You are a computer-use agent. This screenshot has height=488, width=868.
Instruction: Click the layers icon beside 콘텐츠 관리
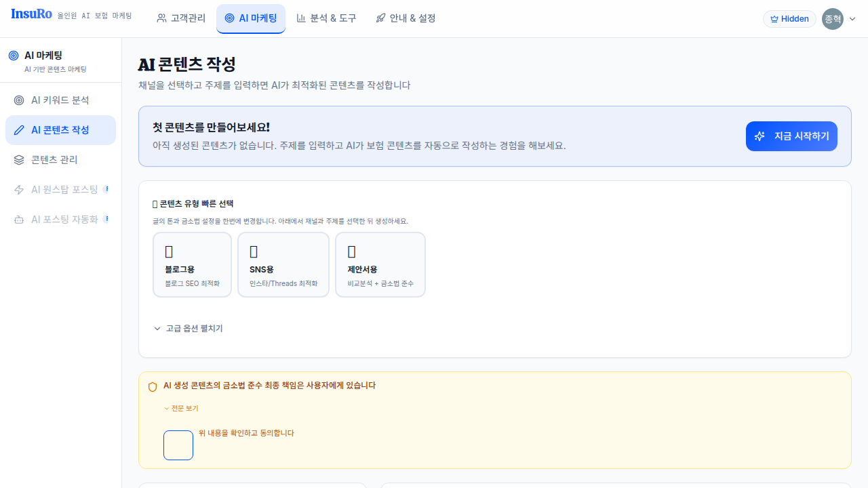pyautogui.click(x=19, y=160)
